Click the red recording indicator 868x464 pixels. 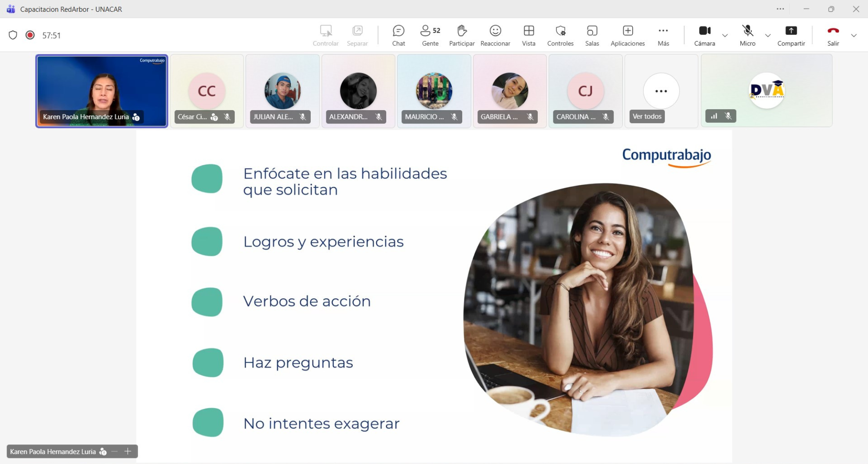[x=30, y=35]
